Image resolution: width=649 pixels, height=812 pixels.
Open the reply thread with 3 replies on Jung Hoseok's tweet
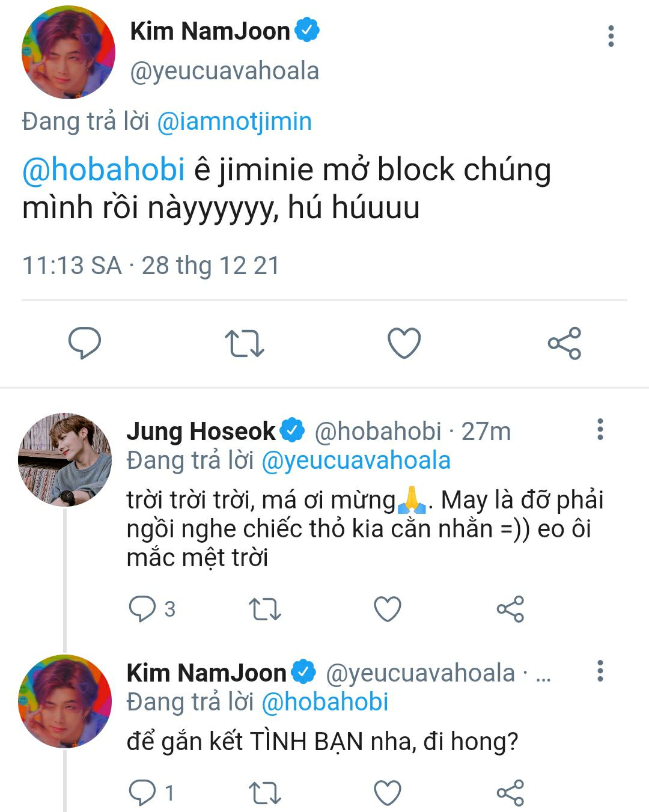(x=152, y=609)
